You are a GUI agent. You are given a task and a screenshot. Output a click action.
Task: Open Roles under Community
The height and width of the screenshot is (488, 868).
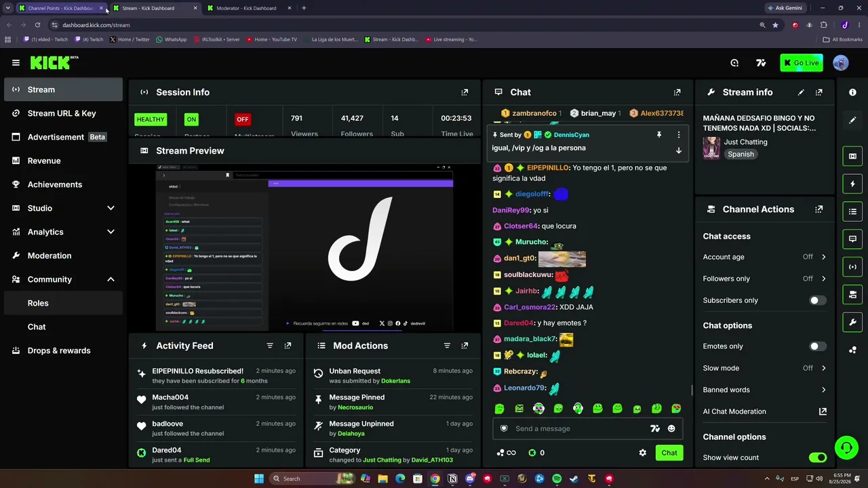coord(63,303)
